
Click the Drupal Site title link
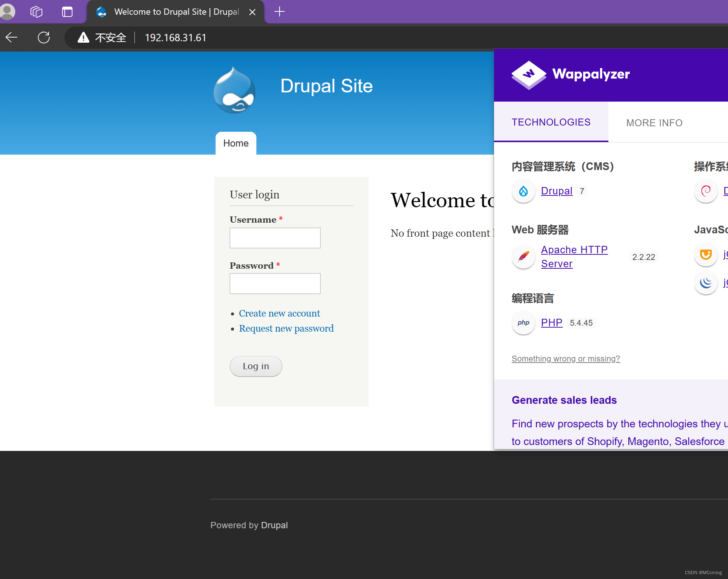coord(327,86)
